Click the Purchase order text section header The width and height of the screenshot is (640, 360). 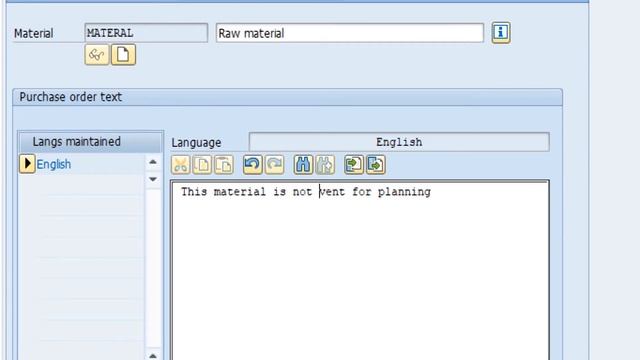tap(287, 97)
